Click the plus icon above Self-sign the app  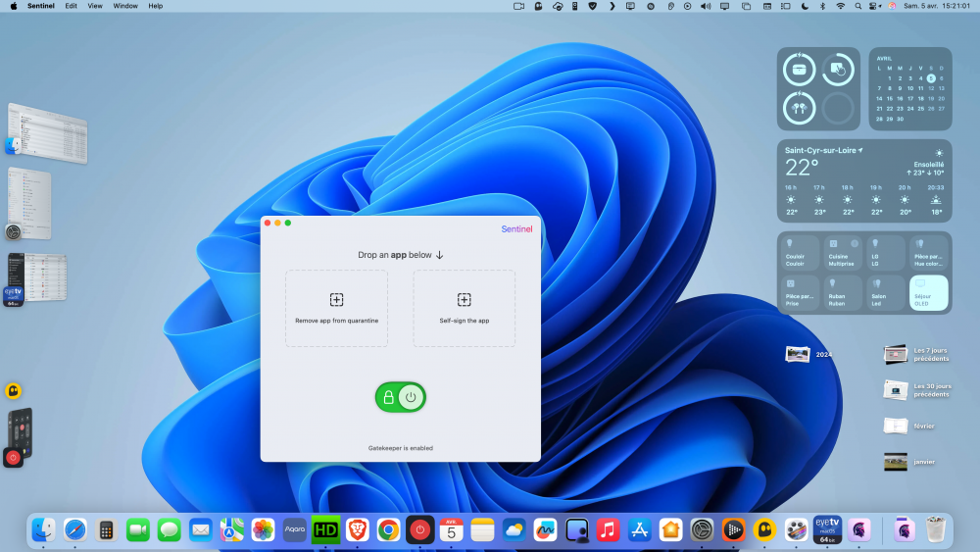(465, 299)
